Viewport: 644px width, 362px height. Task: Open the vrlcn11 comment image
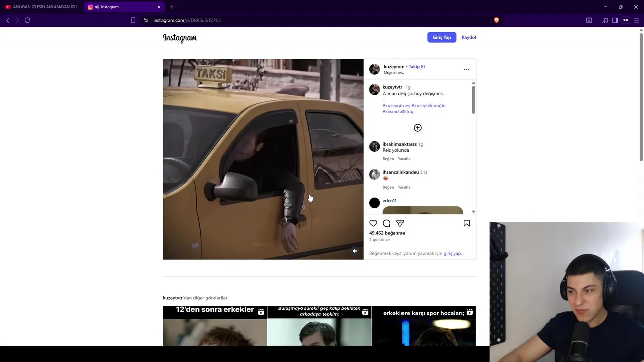pos(423,210)
